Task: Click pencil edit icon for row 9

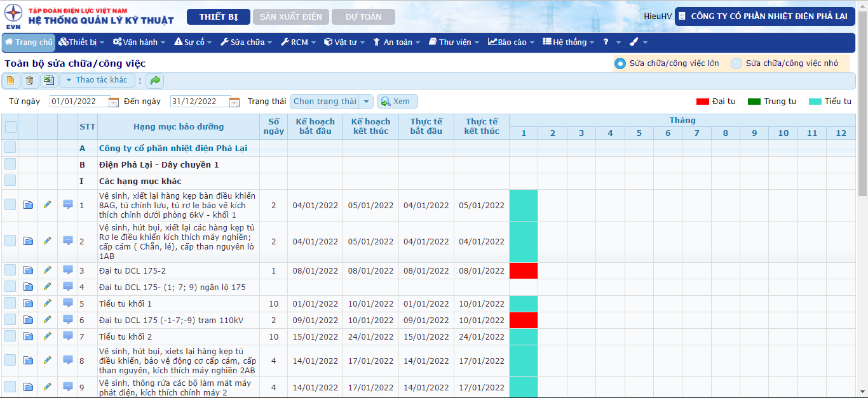Action: [47, 386]
